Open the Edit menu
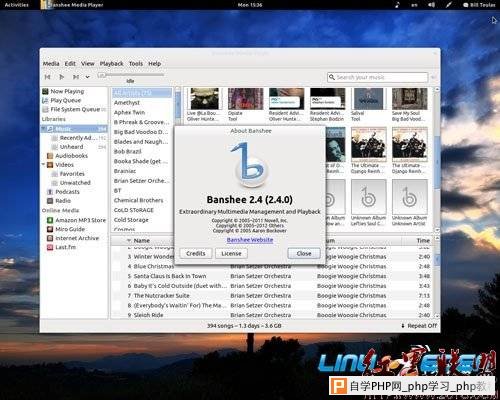Screen dimensions: 500x400 click(x=70, y=63)
